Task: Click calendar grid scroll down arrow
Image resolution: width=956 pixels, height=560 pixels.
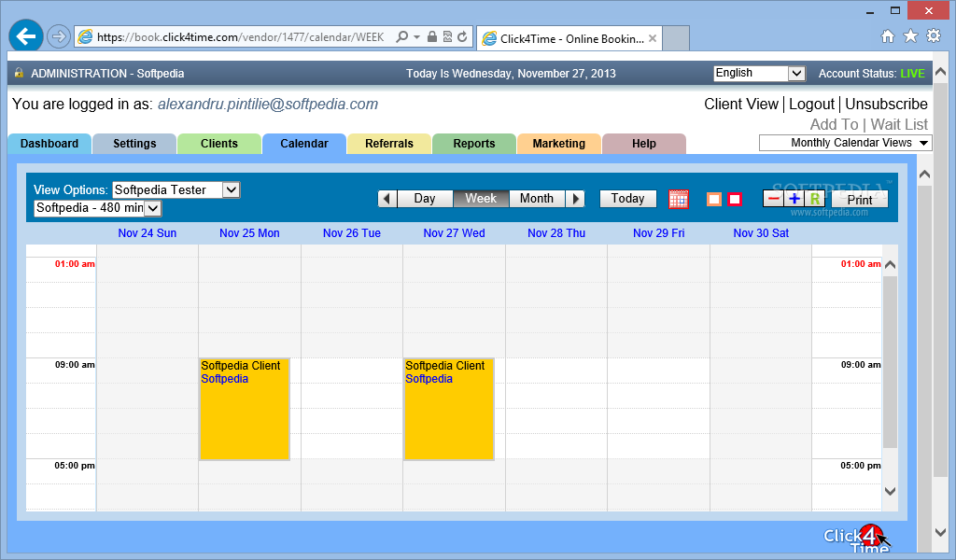Action: [x=890, y=491]
